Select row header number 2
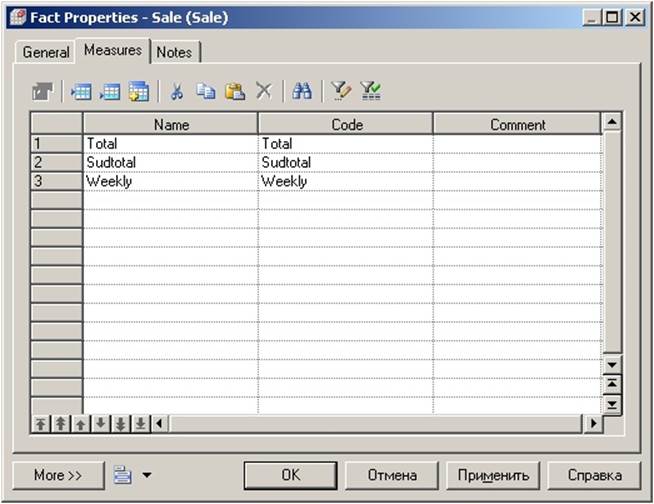Viewport: 654px width, 504px height. [x=57, y=162]
